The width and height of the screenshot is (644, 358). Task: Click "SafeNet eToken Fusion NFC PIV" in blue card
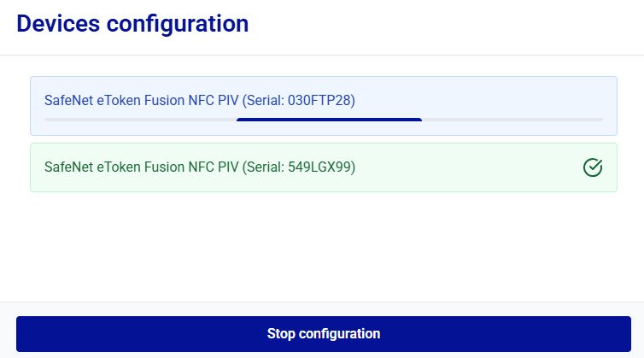click(x=141, y=100)
